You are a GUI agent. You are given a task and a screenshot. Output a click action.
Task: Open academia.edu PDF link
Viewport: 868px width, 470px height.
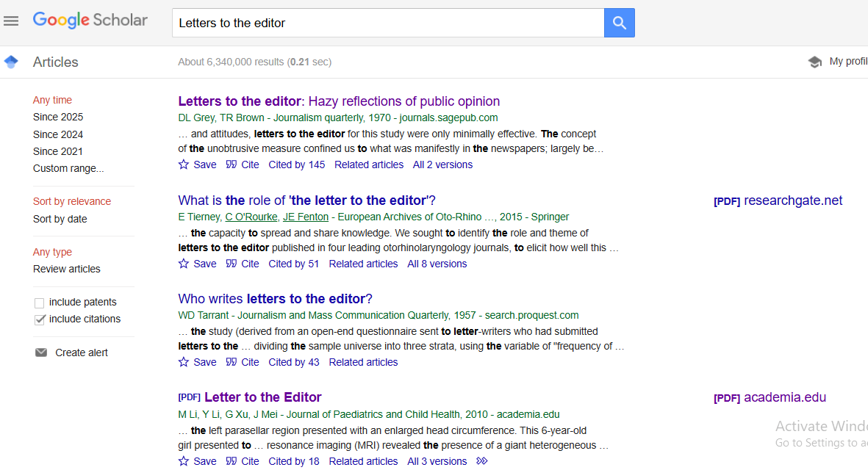770,397
